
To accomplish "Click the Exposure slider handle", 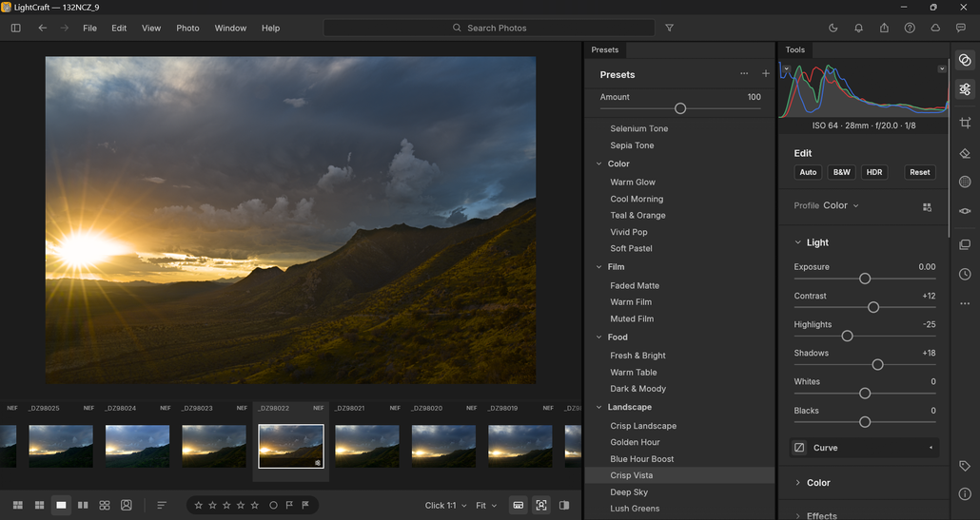I will (x=864, y=279).
